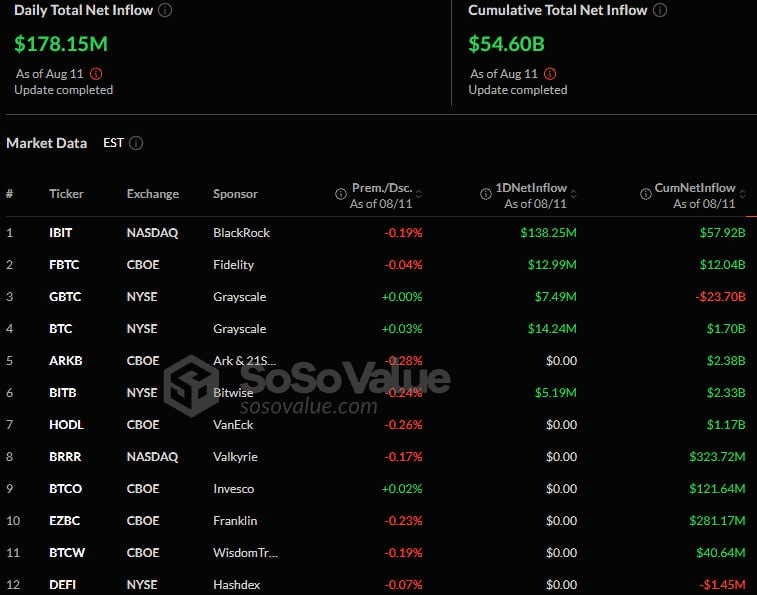Click sponsor name Hashdex
Viewport: 757px width, 595px height.
click(237, 584)
